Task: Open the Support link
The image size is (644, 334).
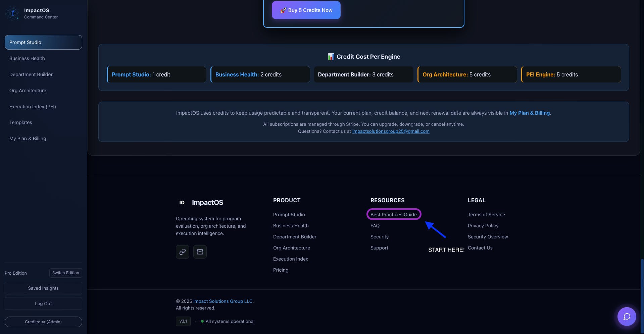Action: (x=379, y=248)
